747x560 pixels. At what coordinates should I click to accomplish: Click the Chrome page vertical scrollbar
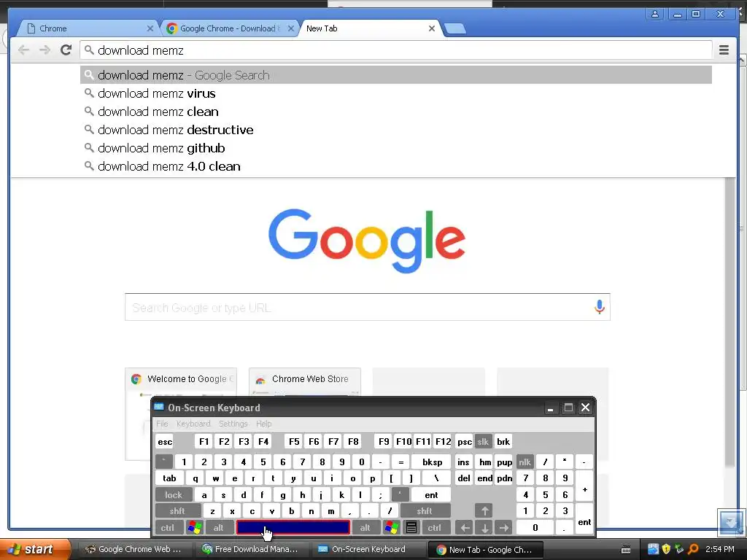729,324
